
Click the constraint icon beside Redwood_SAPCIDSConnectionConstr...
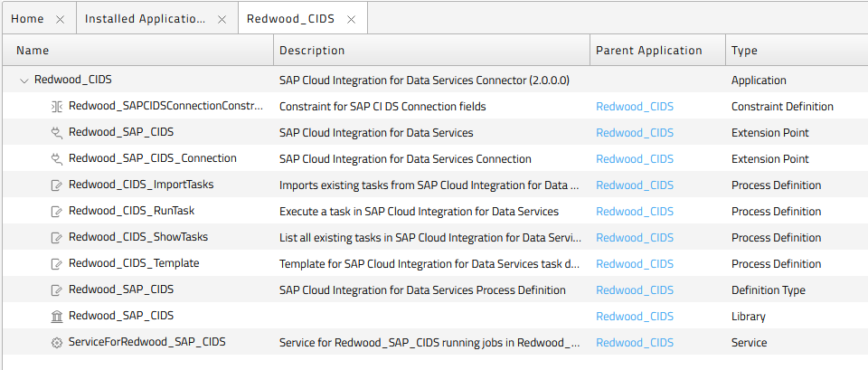(56, 107)
